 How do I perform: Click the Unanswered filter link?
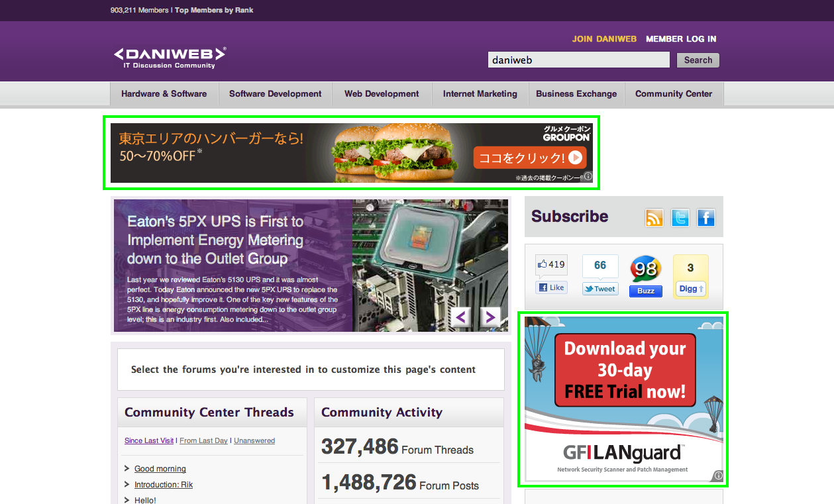(254, 440)
